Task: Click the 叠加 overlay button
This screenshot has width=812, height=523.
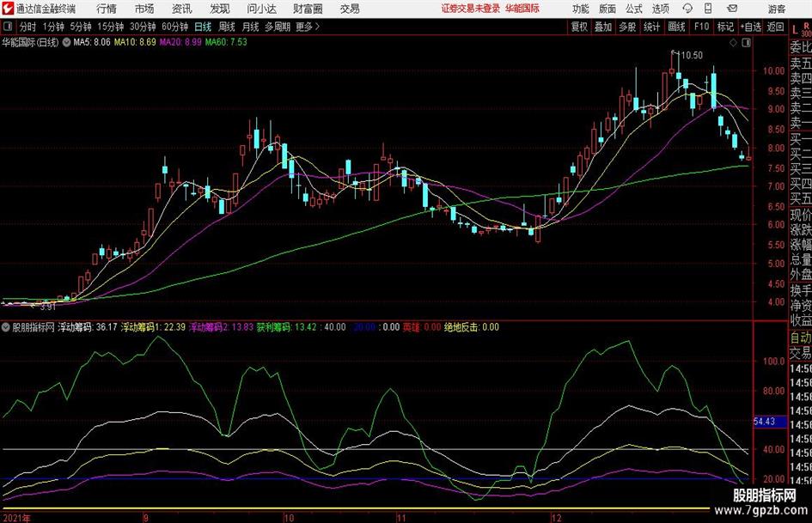Action: point(603,27)
